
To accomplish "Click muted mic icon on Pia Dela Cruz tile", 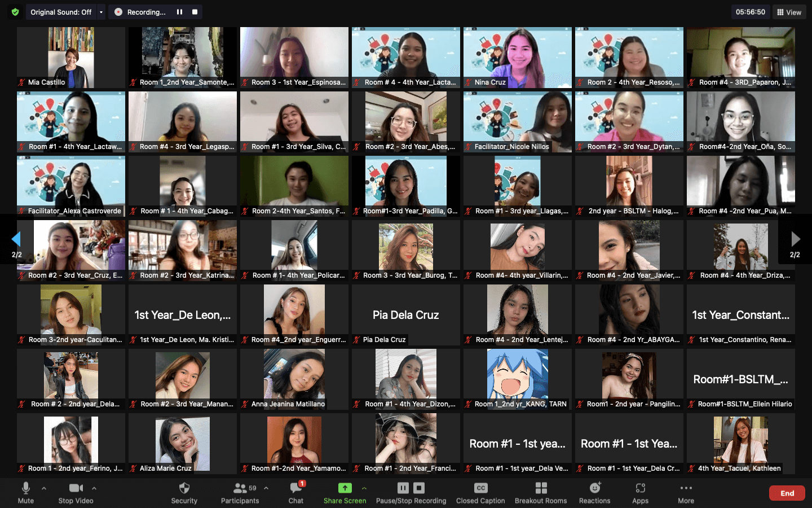I will click(357, 340).
